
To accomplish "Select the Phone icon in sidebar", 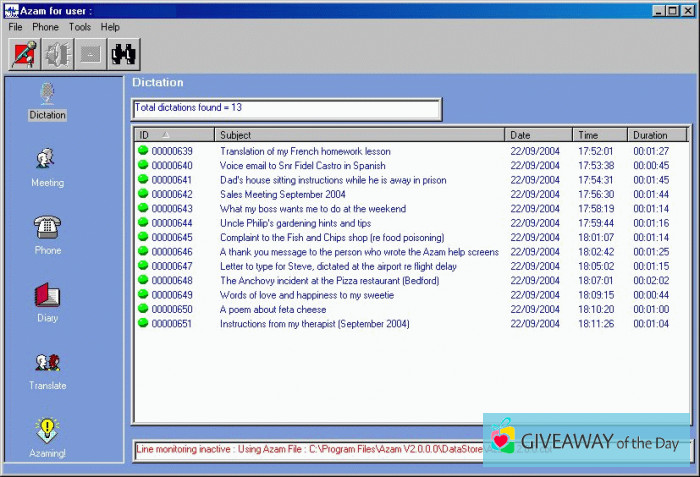I will [47, 233].
